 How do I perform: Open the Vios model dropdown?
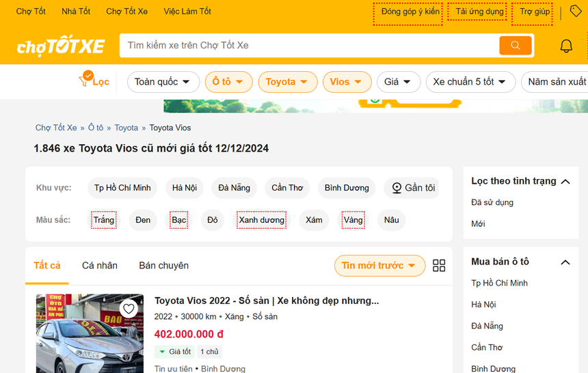tap(347, 82)
